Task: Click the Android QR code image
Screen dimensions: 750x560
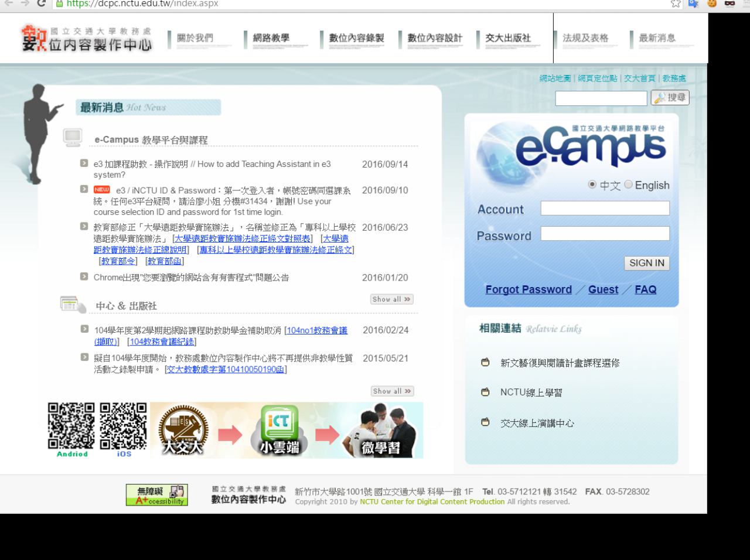Action: coord(71,426)
